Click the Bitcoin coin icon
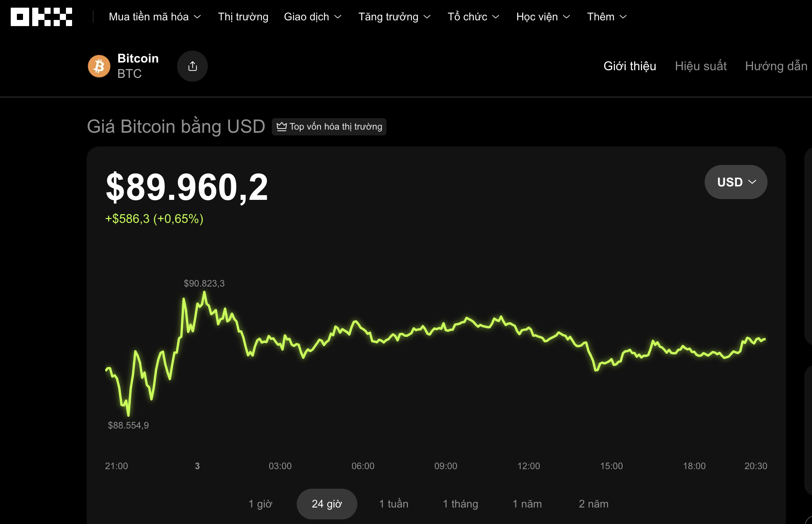This screenshot has width=812, height=524. pos(99,66)
